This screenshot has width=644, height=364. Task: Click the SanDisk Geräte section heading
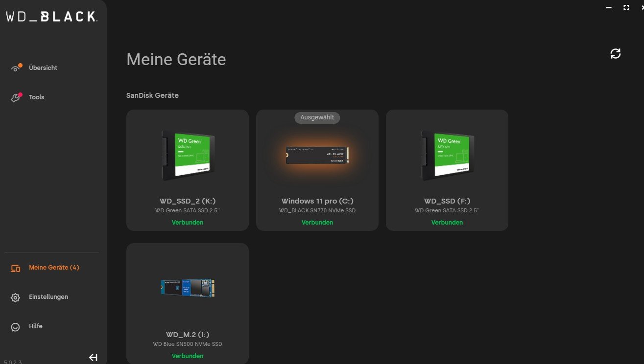point(152,95)
